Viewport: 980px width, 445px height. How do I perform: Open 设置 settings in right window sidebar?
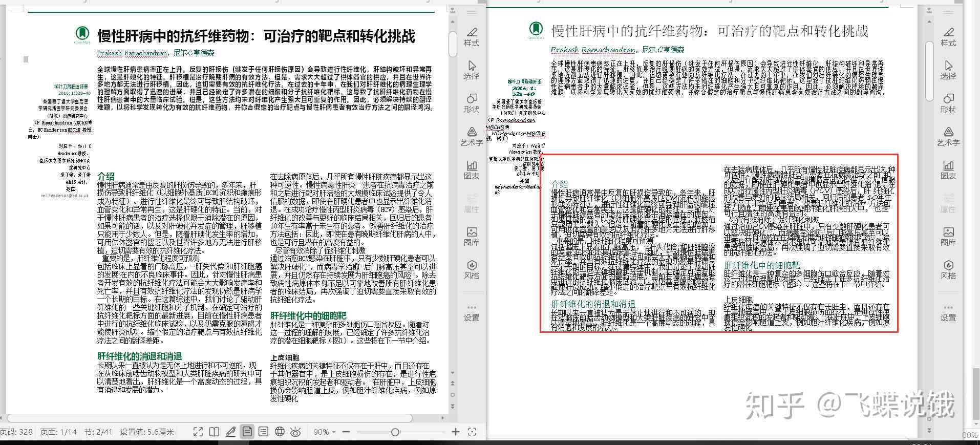[x=948, y=312]
